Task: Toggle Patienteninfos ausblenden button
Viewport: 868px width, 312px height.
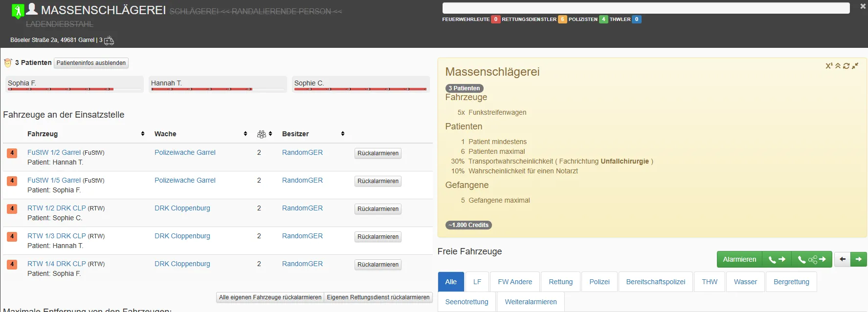Action: coord(91,63)
